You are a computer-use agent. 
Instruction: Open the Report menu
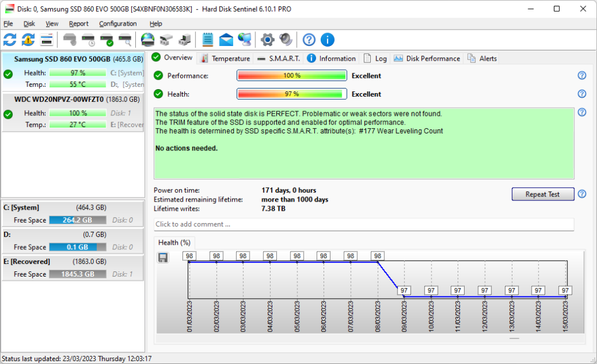[x=79, y=23]
